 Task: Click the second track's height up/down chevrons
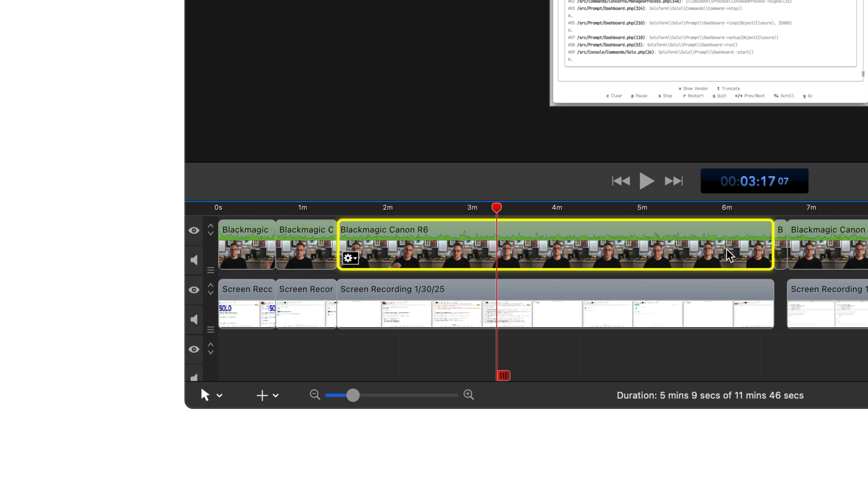211,289
